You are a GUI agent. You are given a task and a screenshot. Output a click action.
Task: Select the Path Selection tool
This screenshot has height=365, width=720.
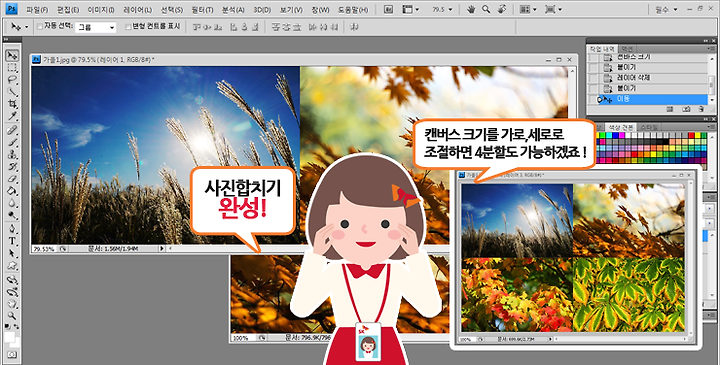(x=12, y=253)
